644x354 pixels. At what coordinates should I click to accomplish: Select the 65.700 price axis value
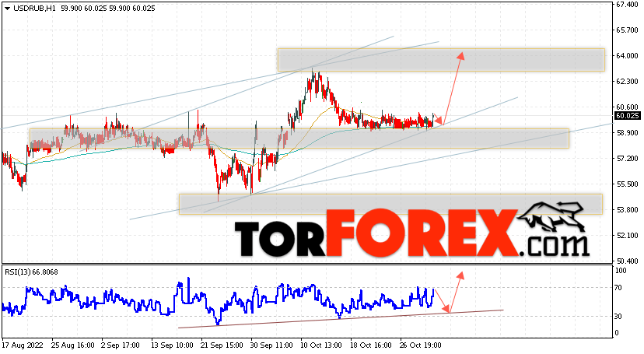coord(627,30)
